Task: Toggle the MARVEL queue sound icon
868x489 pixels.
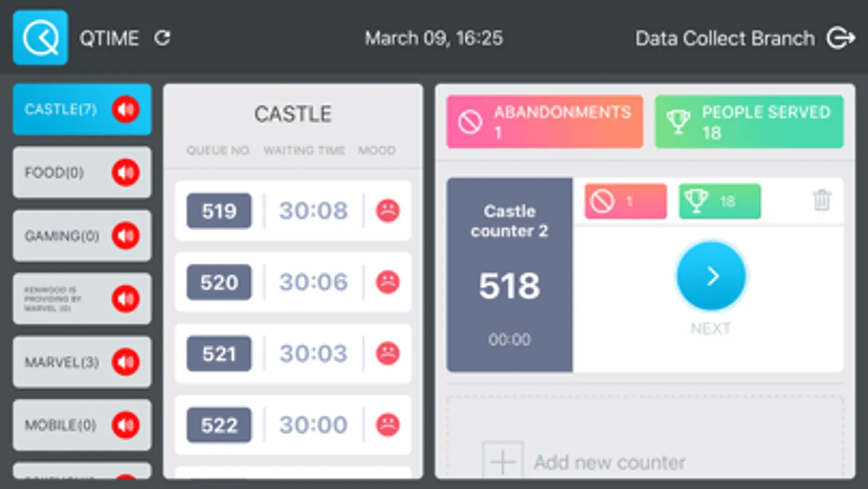Action: [126, 362]
